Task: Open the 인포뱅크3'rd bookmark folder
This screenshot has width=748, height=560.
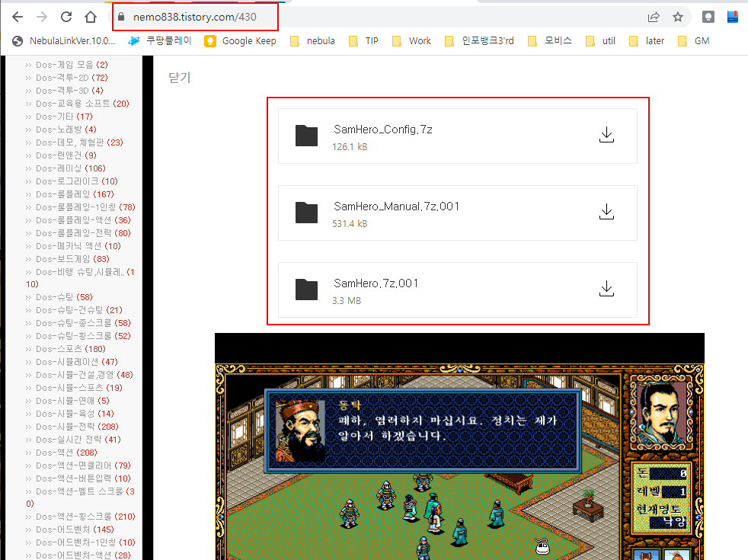Action: [x=479, y=41]
